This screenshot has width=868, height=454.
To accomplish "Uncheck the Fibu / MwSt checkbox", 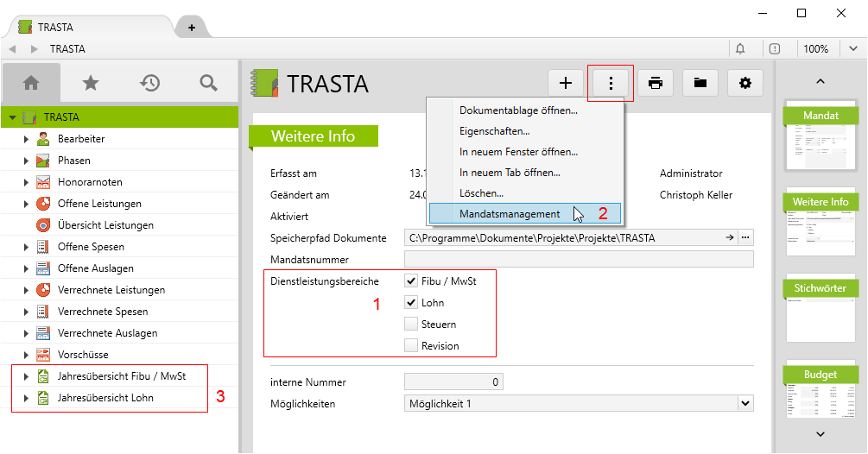I will pos(412,281).
